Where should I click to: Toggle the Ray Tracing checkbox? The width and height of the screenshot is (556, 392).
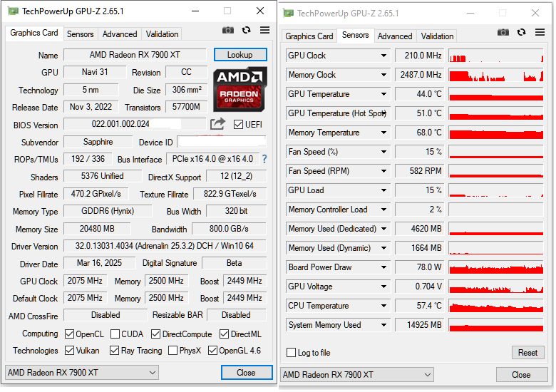click(114, 351)
